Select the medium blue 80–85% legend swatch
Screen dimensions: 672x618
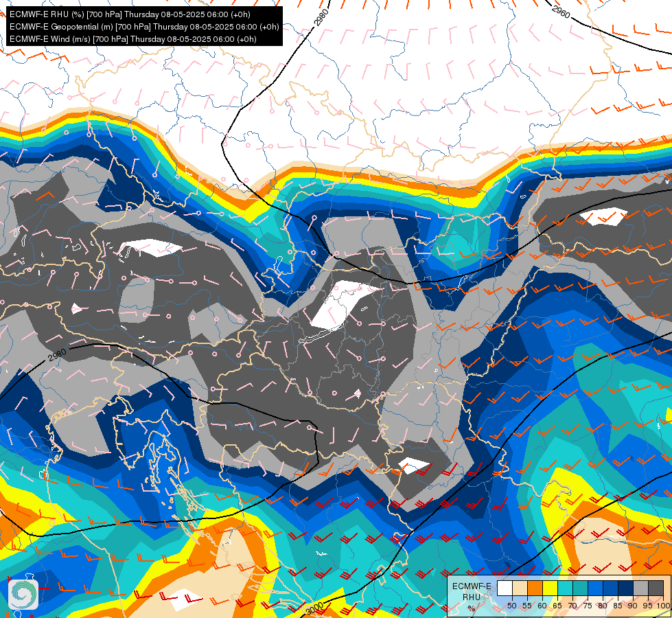tap(611, 588)
